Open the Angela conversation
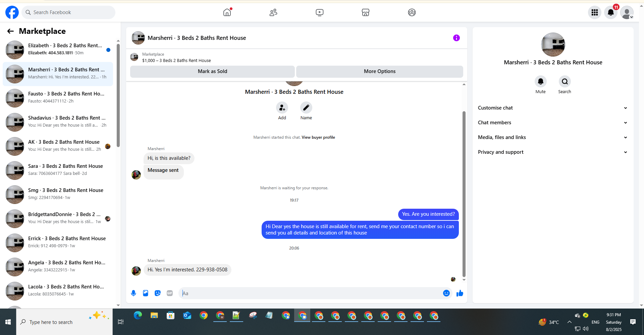This screenshot has height=335, width=644. click(58, 267)
